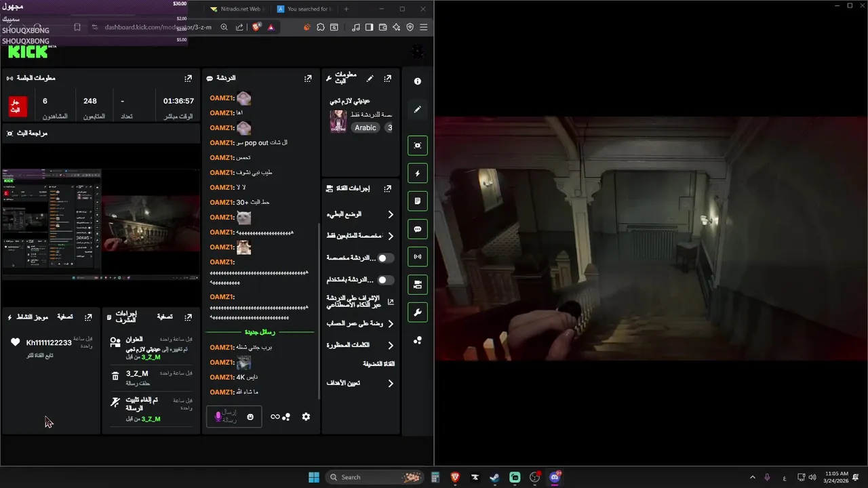The width and height of the screenshot is (868, 488).
Task: Switch to Nitrado.net Web browser tab
Action: (x=237, y=9)
